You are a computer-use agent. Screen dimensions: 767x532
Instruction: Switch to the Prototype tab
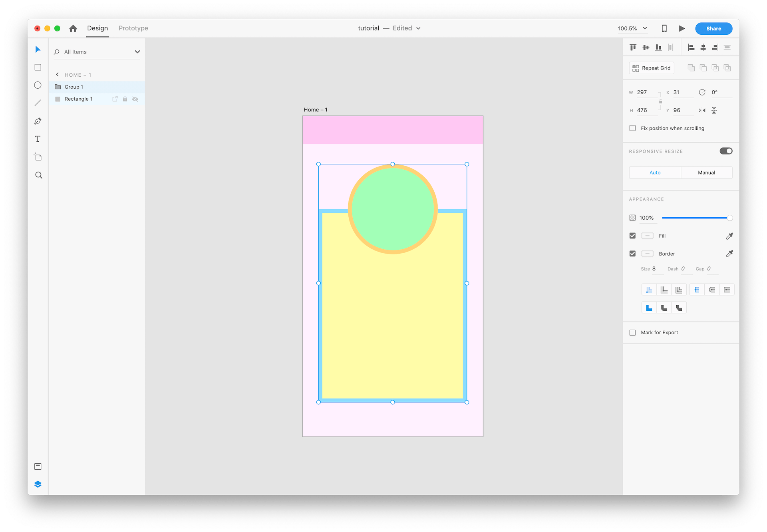tap(133, 28)
